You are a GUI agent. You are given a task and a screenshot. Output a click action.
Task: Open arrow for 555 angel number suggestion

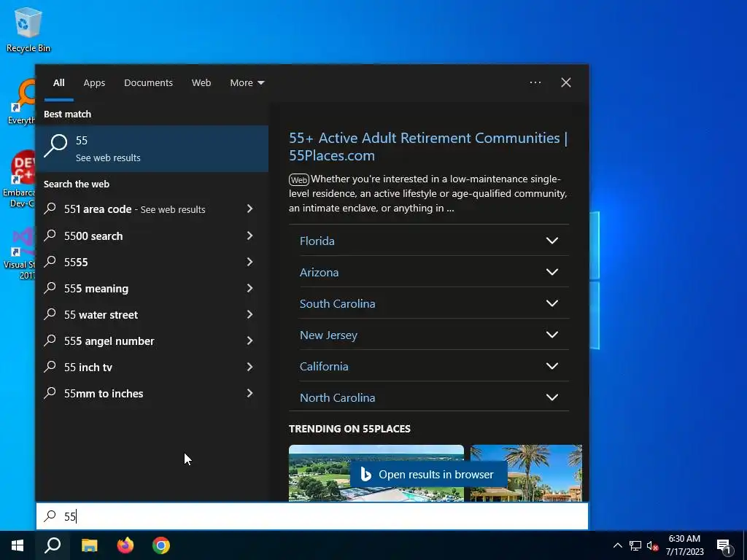(x=249, y=340)
